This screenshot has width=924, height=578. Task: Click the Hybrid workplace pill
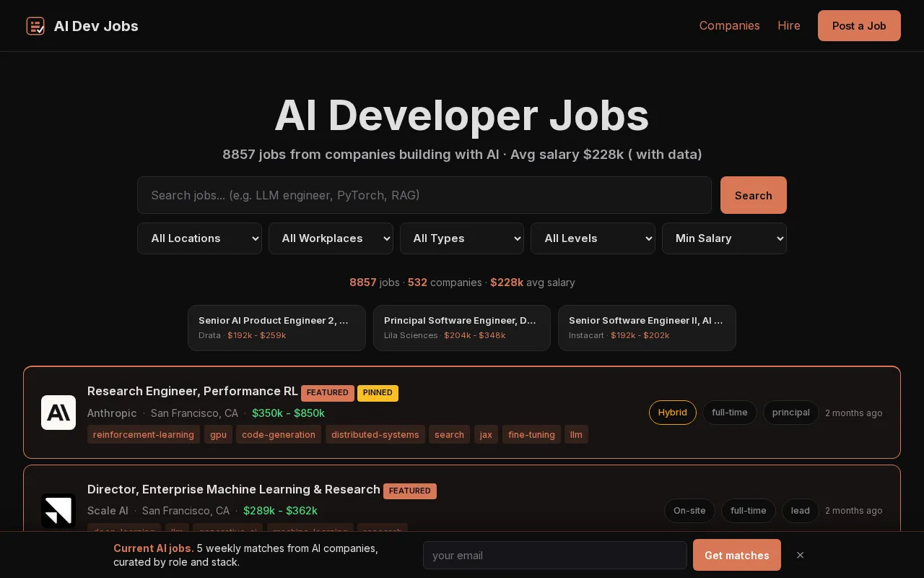[x=673, y=413]
